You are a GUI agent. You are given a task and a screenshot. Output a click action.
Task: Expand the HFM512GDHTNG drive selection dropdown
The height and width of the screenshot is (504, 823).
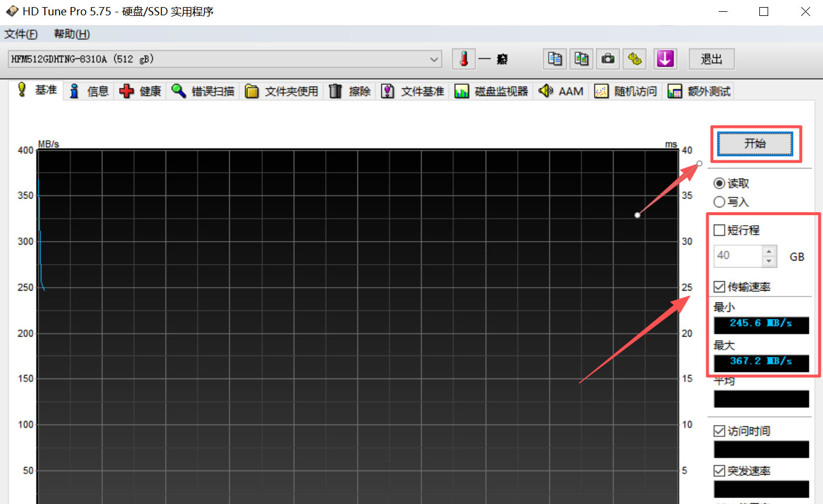click(x=434, y=60)
